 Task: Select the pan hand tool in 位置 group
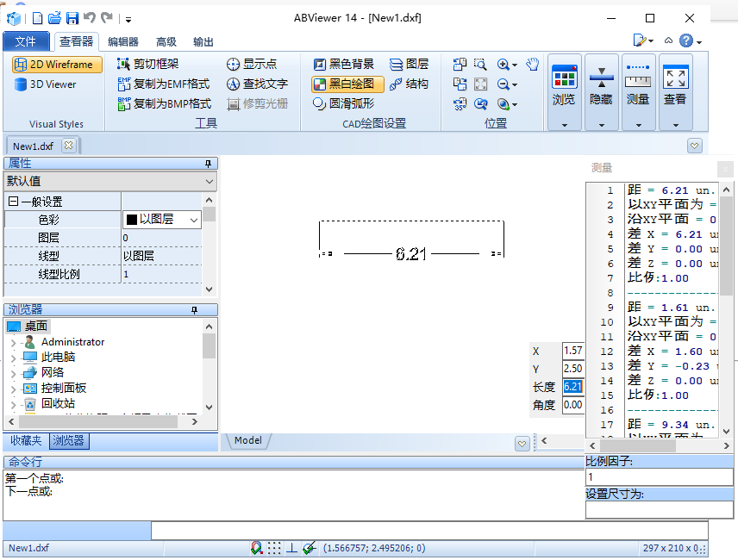click(533, 64)
